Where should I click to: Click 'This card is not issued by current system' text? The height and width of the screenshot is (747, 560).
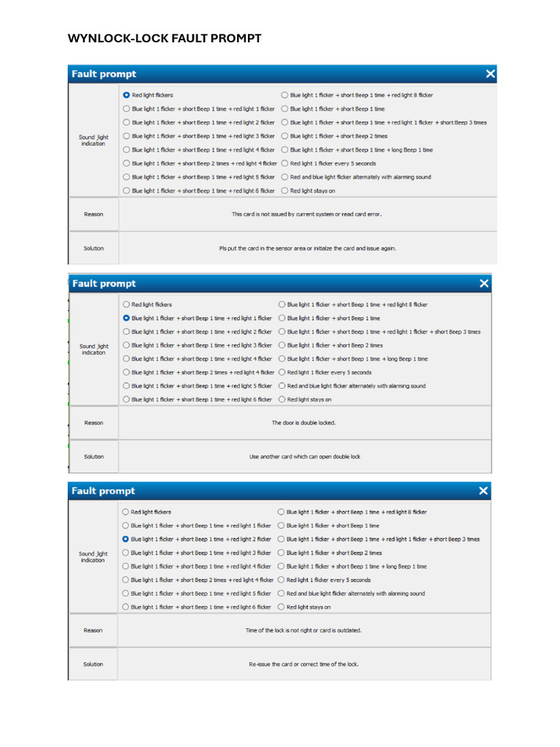[x=307, y=214]
